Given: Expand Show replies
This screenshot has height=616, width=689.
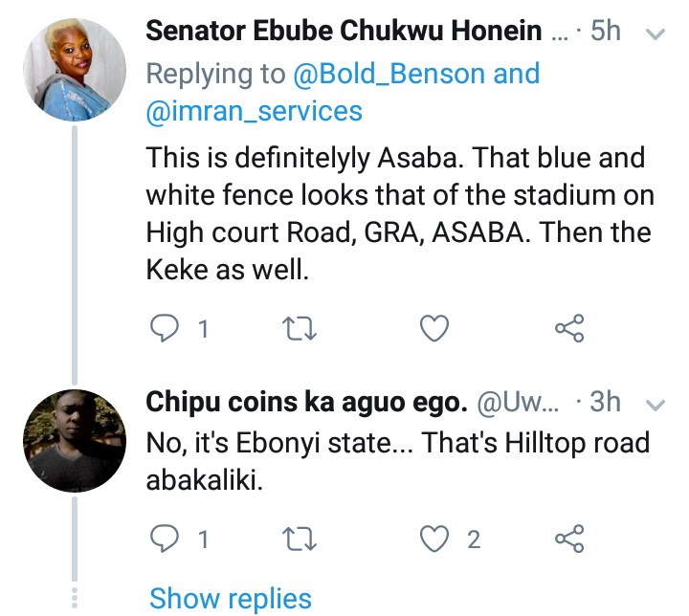Looking at the screenshot, I should click(231, 599).
